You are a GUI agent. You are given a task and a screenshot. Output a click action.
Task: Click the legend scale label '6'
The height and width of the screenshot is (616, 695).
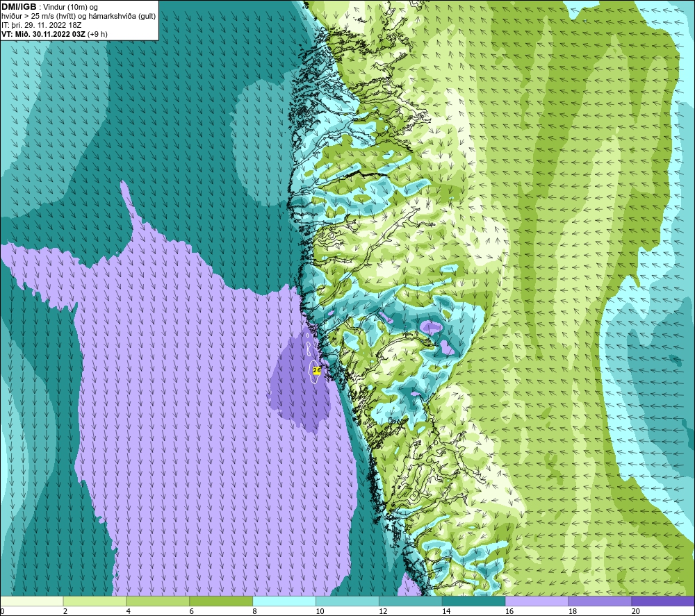coord(192,611)
